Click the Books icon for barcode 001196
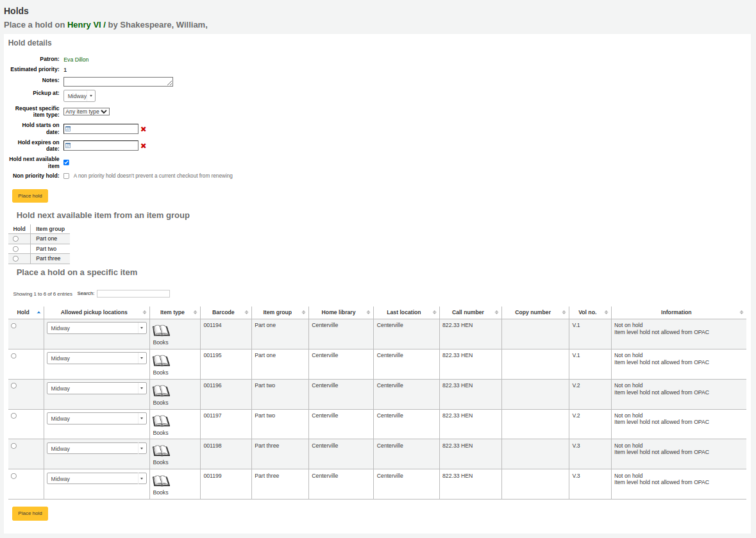Viewport: 756px width, 538px height. click(161, 391)
